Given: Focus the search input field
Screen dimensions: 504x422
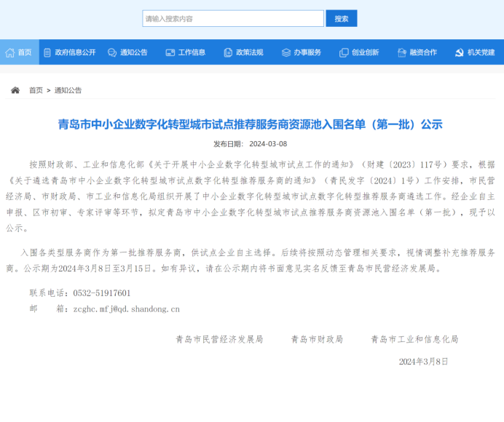Looking at the screenshot, I should (x=232, y=18).
